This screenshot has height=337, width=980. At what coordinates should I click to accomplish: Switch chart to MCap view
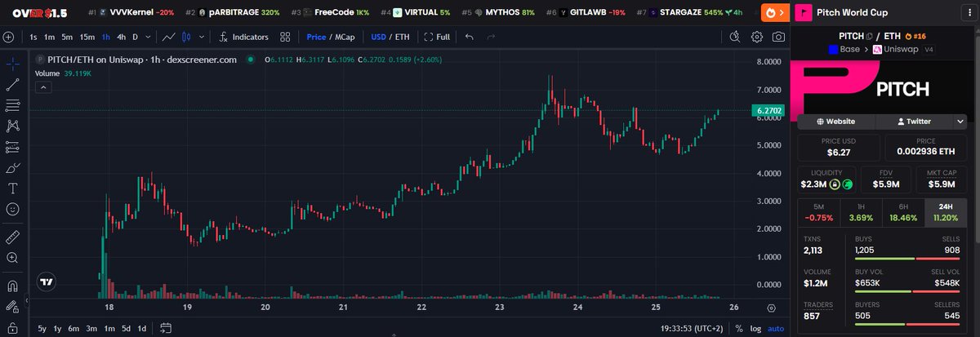[x=346, y=37]
